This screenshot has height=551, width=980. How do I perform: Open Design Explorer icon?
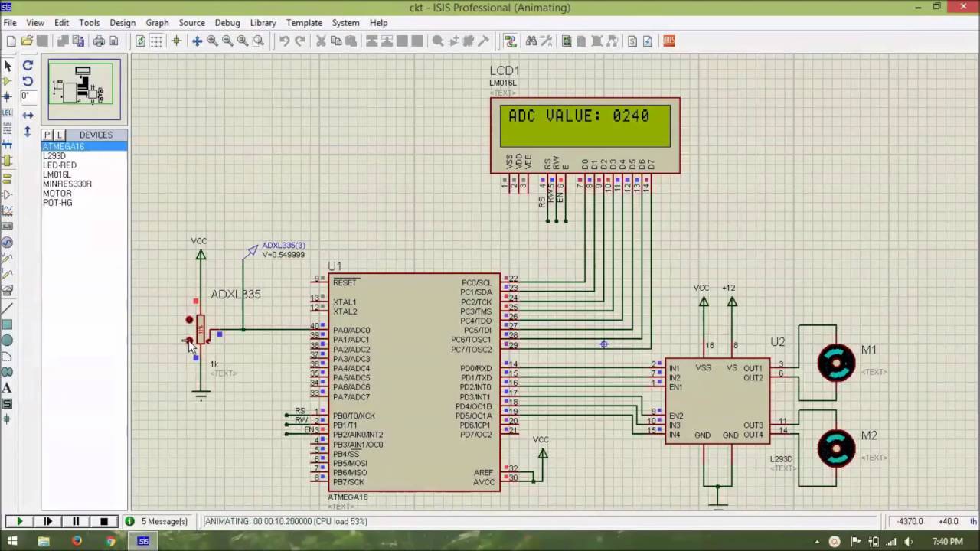coord(567,41)
